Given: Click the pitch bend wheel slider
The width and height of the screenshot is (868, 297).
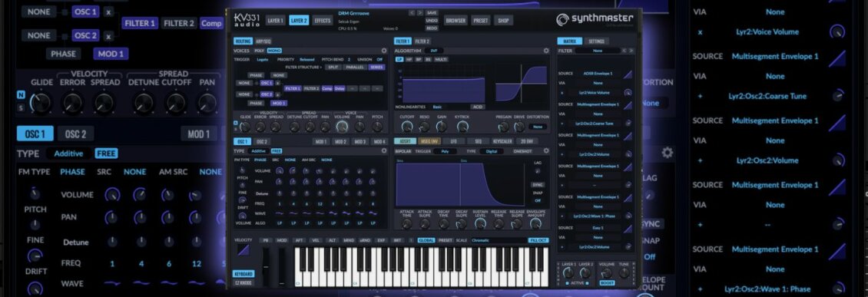Looking at the screenshot, I should tap(267, 267).
